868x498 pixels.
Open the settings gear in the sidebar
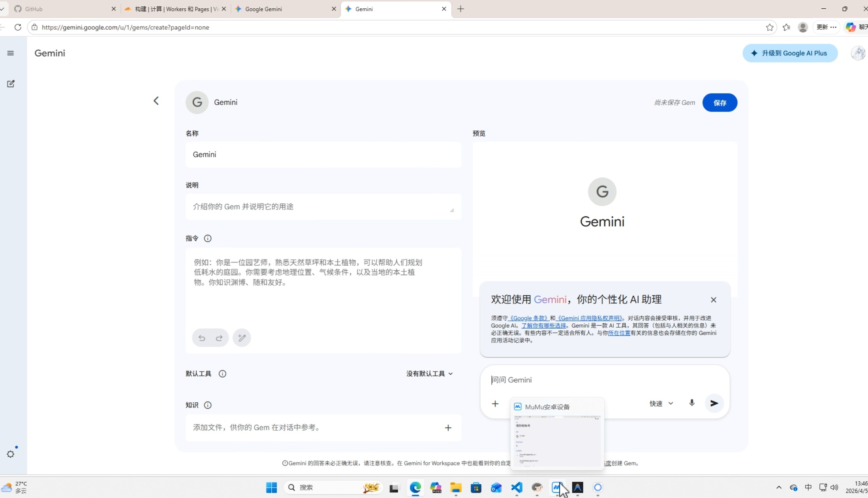coord(11,454)
